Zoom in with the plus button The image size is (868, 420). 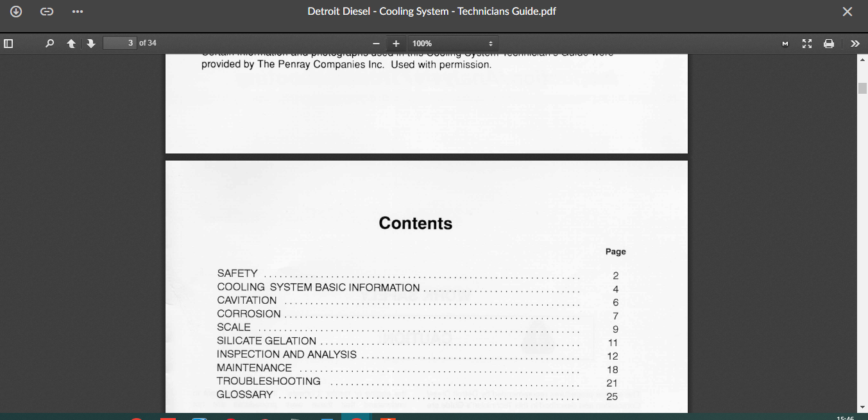[x=396, y=44]
